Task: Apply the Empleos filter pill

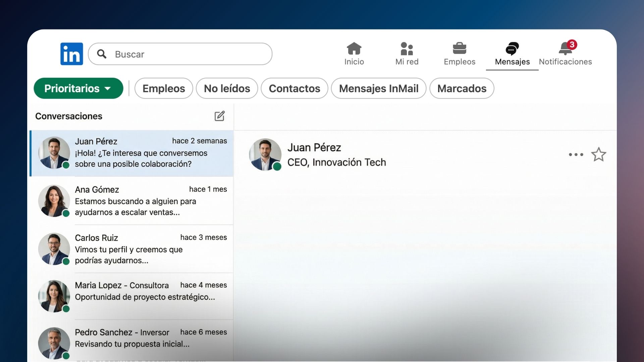Action: (164, 88)
